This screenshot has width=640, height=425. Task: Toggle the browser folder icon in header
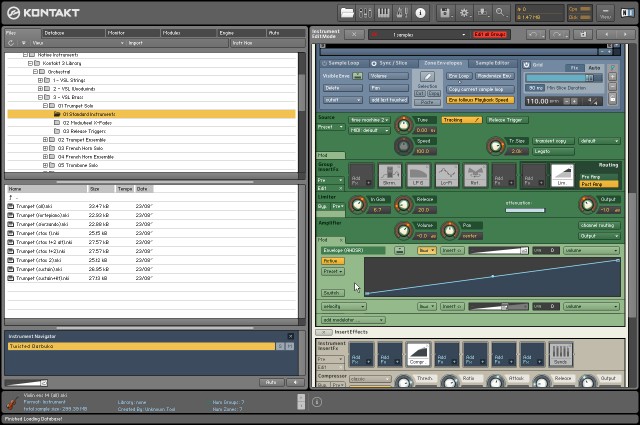point(347,13)
